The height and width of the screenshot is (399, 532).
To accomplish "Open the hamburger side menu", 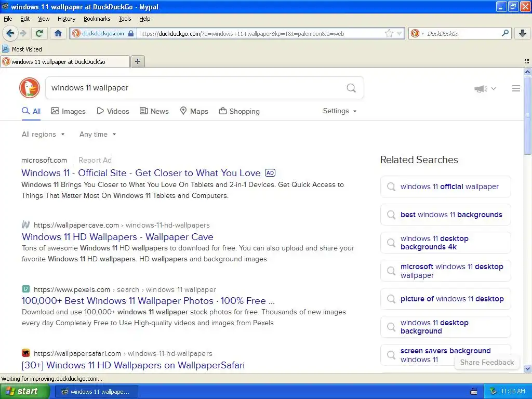I will (516, 88).
